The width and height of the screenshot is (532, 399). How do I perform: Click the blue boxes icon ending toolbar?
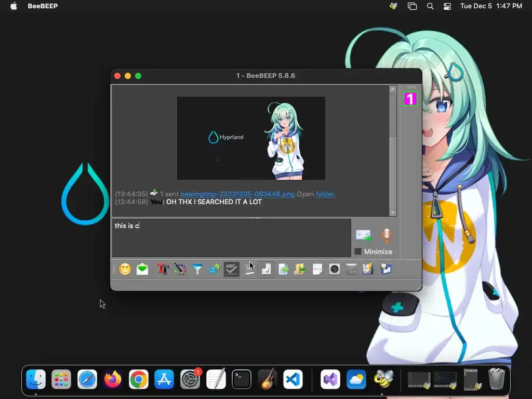pyautogui.click(x=386, y=270)
